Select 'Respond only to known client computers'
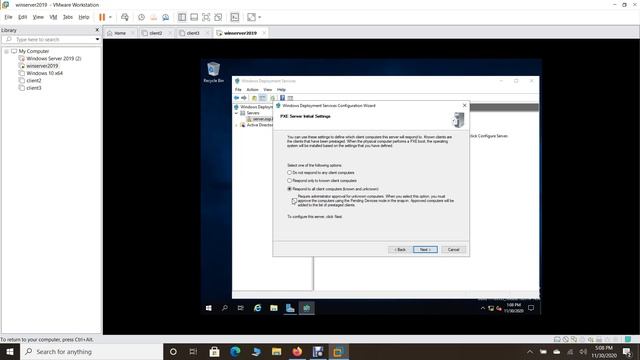The image size is (640, 360). [289, 180]
